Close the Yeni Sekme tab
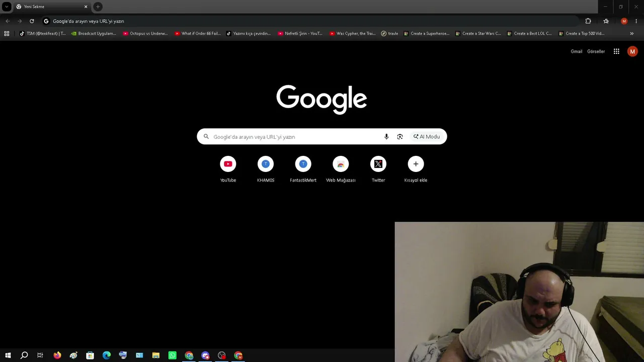The height and width of the screenshot is (362, 644). click(x=86, y=7)
